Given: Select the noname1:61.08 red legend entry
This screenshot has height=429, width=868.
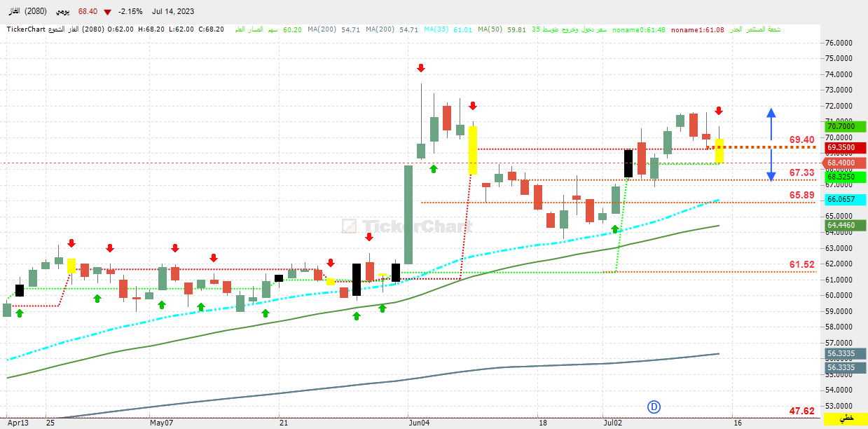Looking at the screenshot, I should coord(698,29).
